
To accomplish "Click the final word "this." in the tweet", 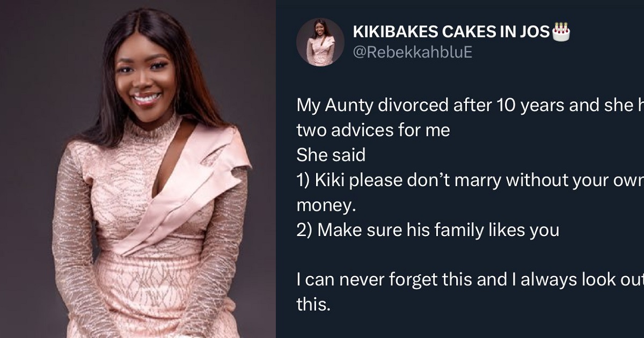I will coord(313,305).
